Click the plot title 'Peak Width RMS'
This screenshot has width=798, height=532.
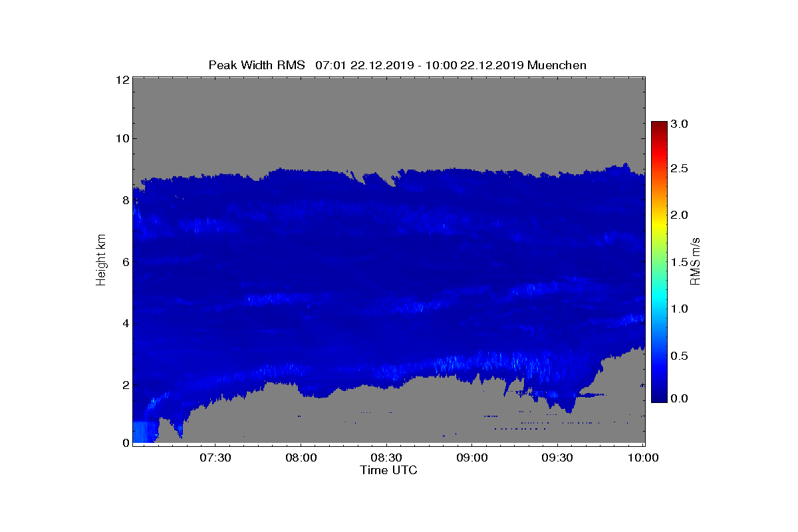[257, 65]
